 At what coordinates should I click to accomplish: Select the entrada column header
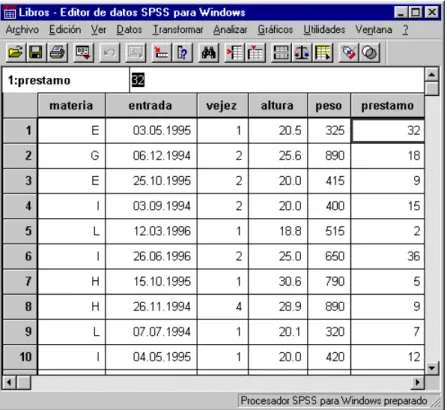[151, 106]
